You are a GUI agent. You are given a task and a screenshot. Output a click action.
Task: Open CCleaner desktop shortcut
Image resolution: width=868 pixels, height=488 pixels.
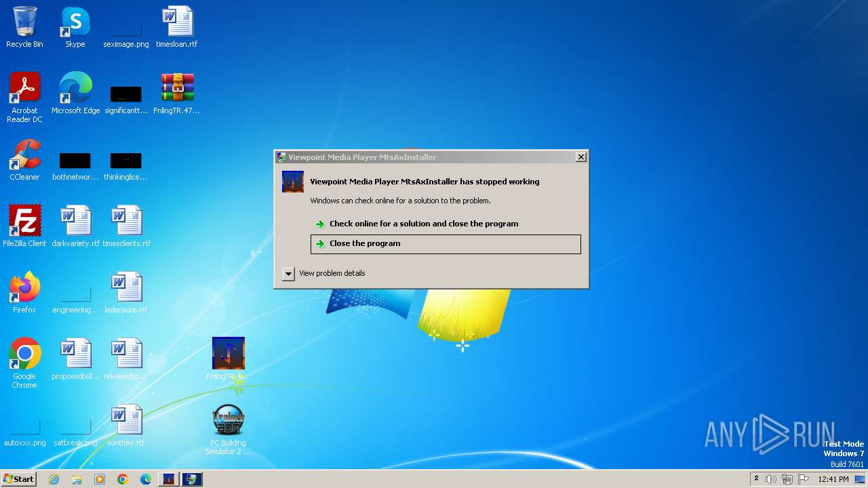(x=24, y=160)
